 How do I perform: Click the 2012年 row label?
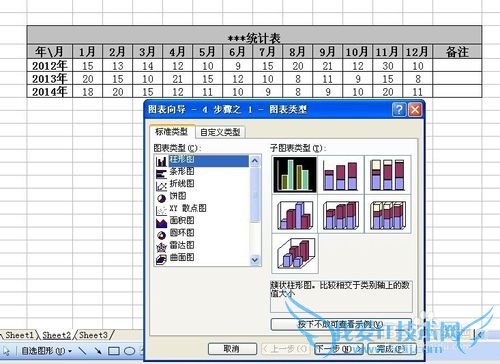[50, 65]
